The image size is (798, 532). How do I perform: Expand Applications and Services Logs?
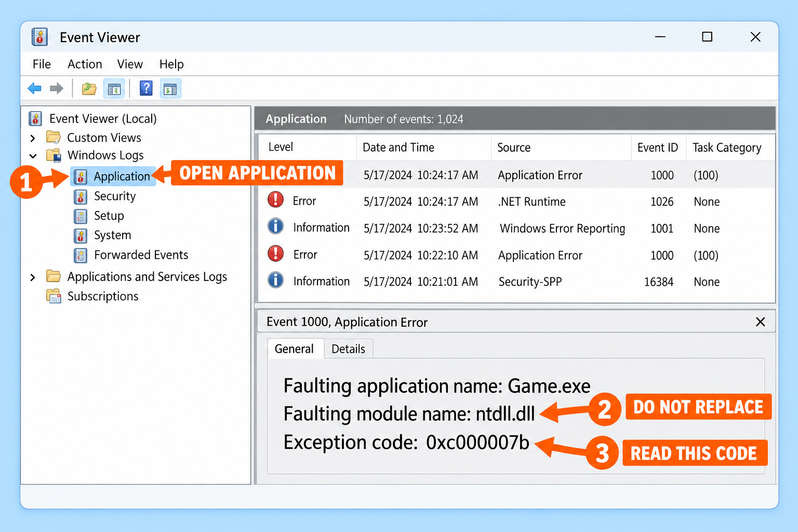[x=33, y=277]
